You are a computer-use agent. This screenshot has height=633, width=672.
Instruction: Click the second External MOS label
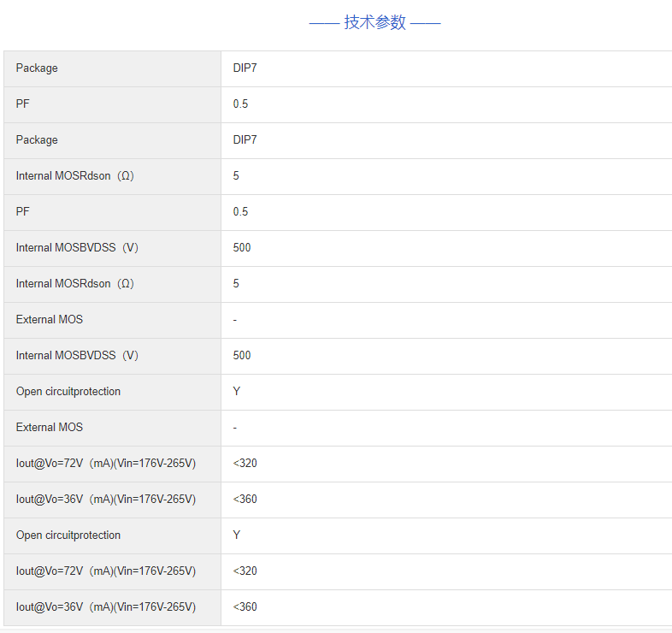coord(50,428)
